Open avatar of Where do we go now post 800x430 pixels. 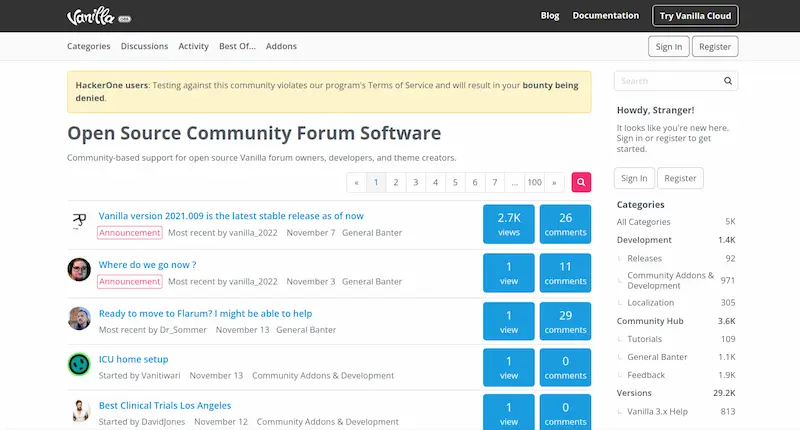click(79, 269)
